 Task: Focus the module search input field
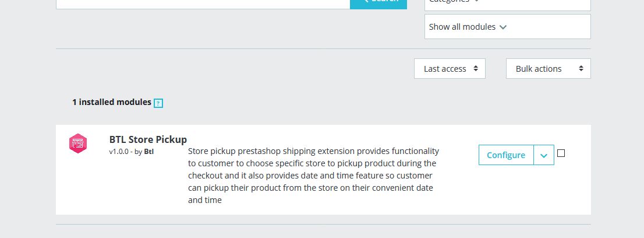point(203,3)
